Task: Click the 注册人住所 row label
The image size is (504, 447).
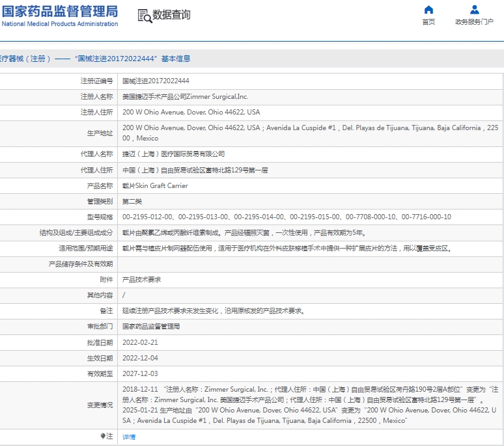Action: click(x=97, y=112)
